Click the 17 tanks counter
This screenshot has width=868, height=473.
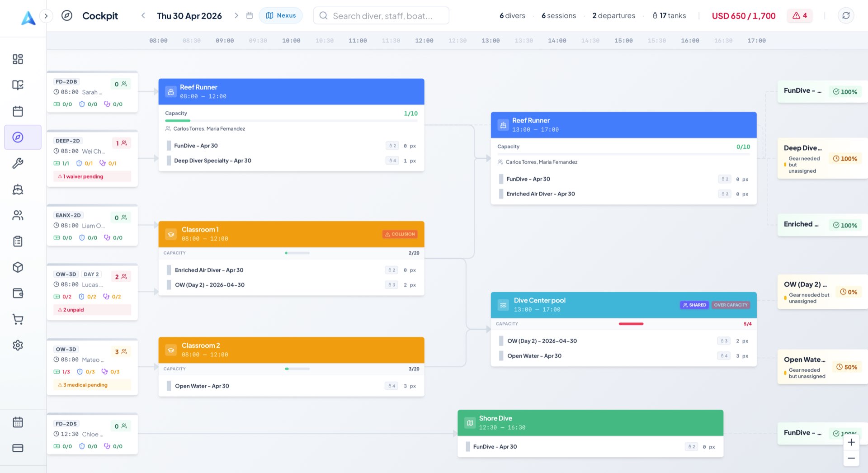[669, 15]
